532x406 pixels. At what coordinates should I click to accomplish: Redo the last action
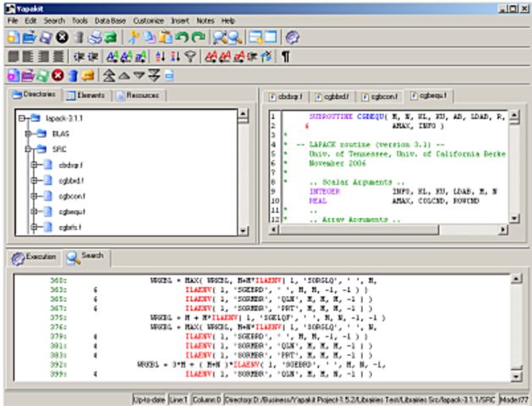(x=198, y=37)
